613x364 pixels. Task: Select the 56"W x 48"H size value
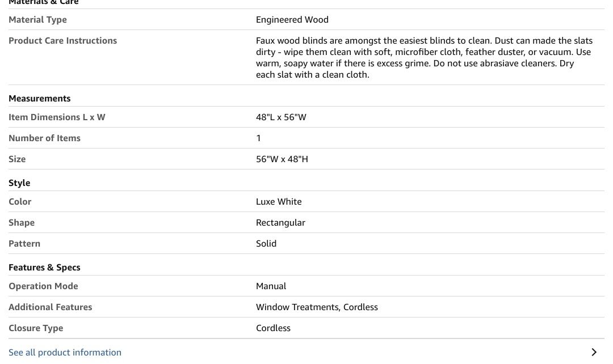(282, 159)
